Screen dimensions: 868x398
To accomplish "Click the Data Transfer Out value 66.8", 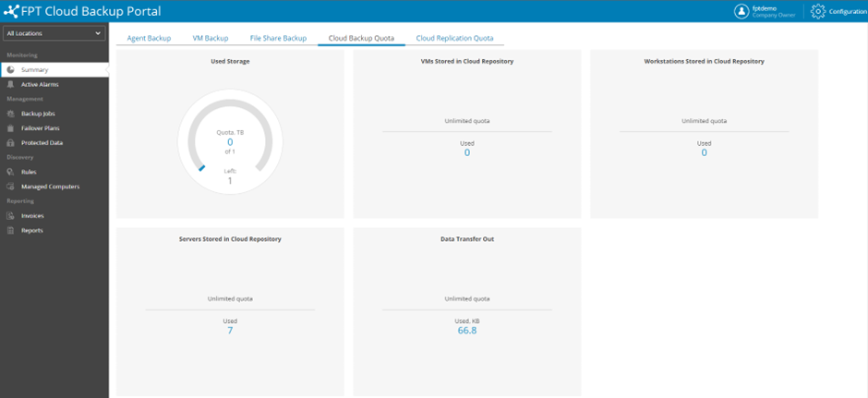I will tap(467, 330).
